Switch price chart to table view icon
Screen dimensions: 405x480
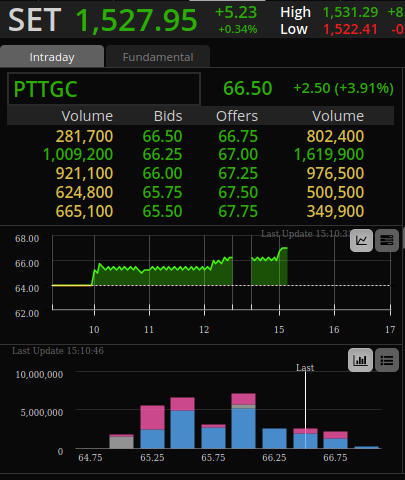click(x=387, y=240)
